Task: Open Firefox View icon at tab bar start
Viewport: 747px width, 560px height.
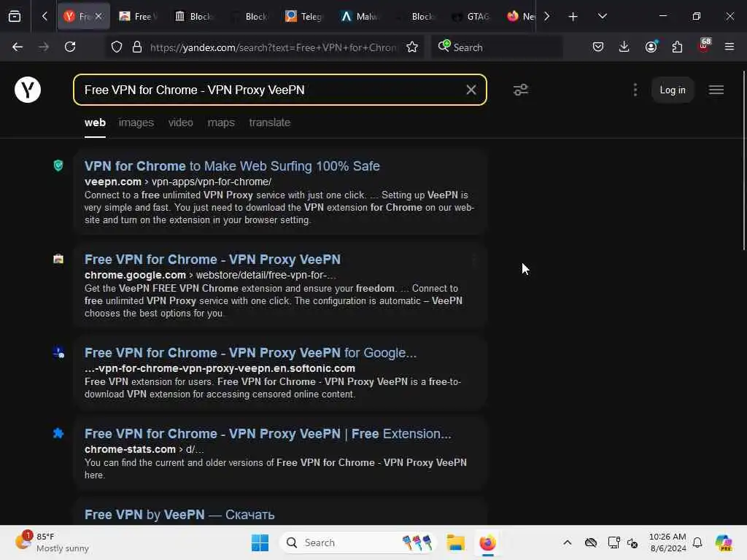Action: click(15, 17)
